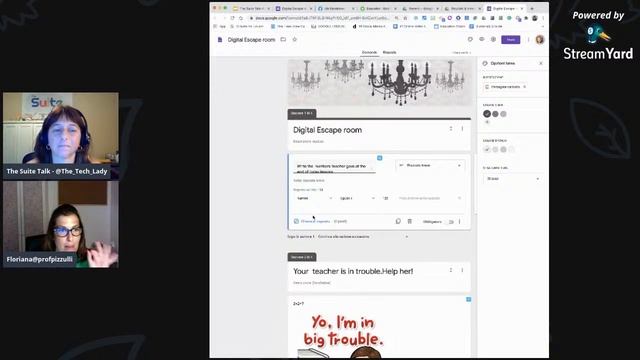Click the browser address bar

[x=322, y=18]
